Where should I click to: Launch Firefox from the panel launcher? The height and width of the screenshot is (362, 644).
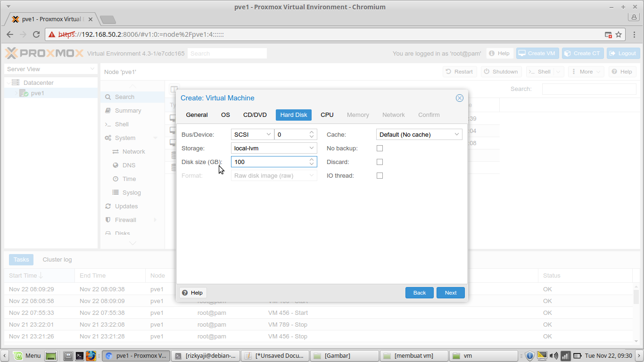[x=91, y=356]
